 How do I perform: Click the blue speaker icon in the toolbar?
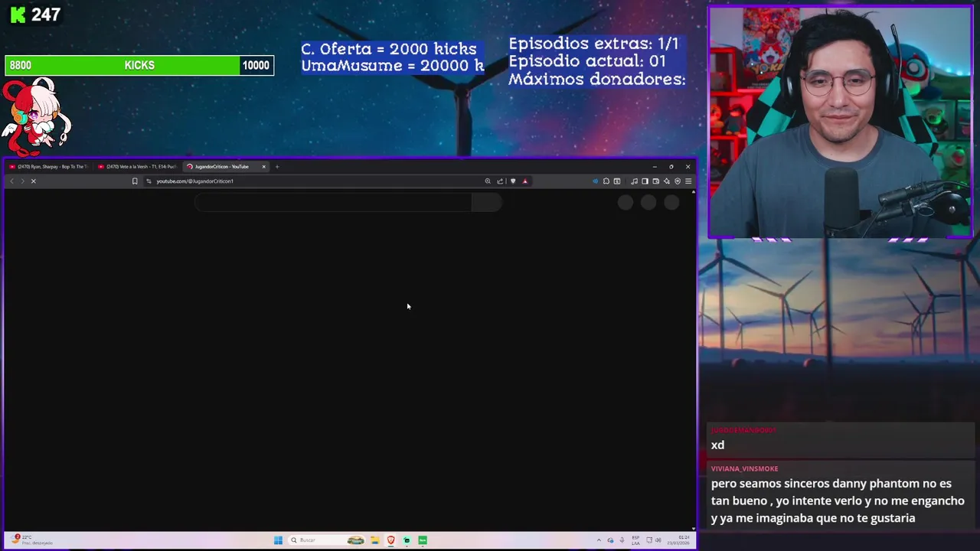click(595, 181)
